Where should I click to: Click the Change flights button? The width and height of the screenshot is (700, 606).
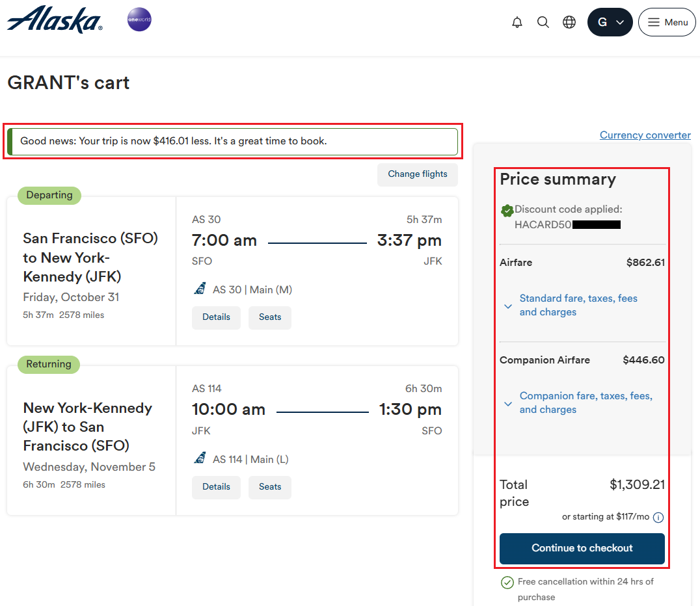pos(418,174)
